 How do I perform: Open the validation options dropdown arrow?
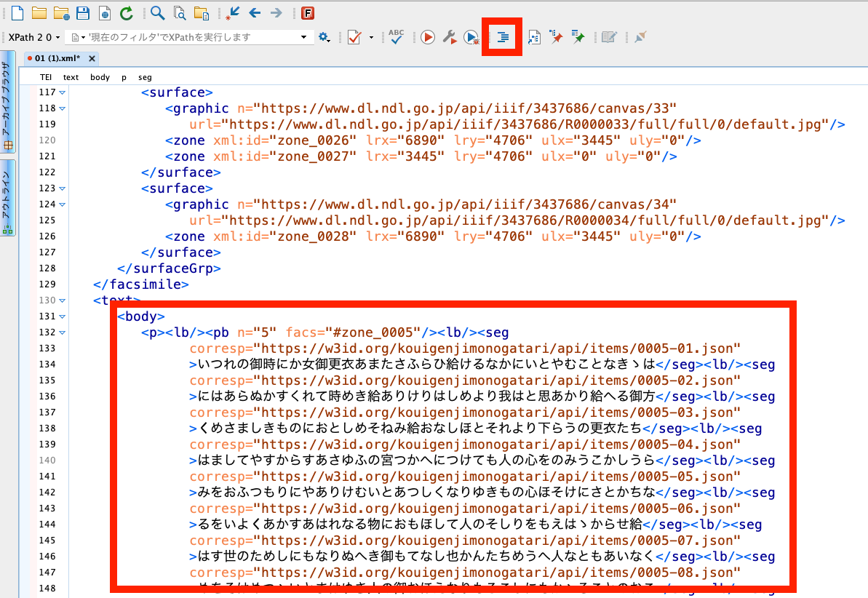click(371, 38)
